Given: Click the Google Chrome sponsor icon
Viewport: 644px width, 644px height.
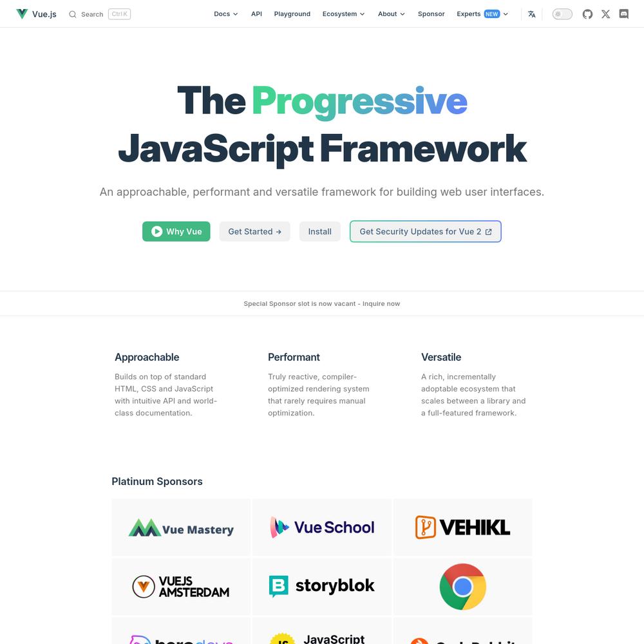Looking at the screenshot, I should pos(463,587).
